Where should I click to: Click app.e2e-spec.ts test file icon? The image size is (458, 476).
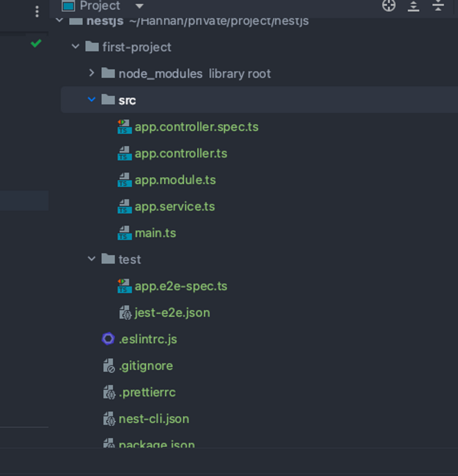(125, 286)
